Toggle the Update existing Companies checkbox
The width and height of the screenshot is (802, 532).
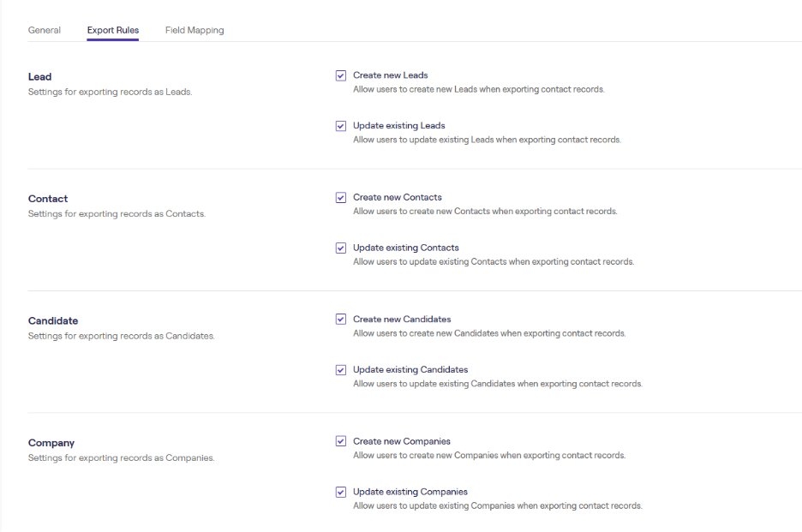pyautogui.click(x=341, y=493)
